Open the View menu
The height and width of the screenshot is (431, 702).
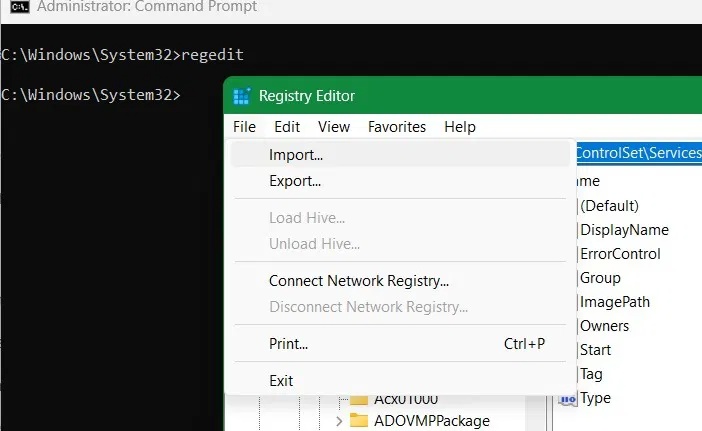point(334,127)
